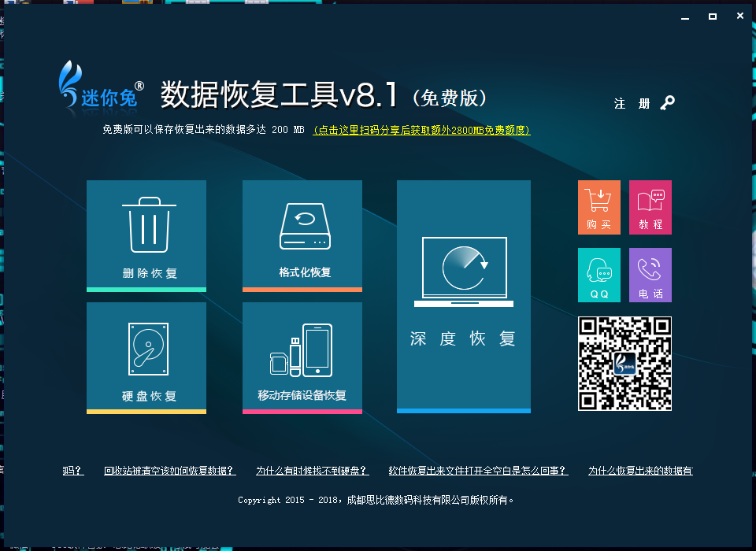Click the 数据恢复工具v8.1 title text
The image size is (756, 551).
[x=280, y=94]
